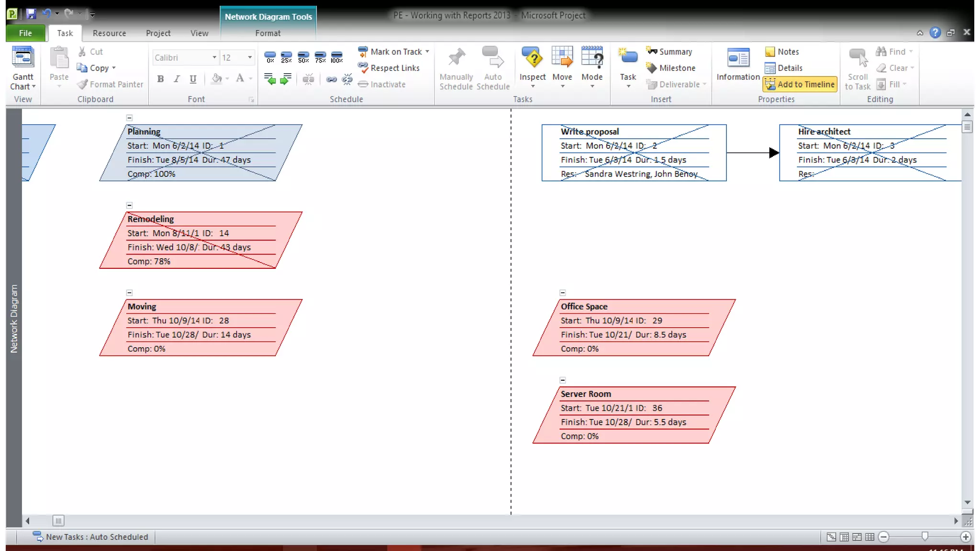This screenshot has width=980, height=551.
Task: Click the zoom slider handle
Action: click(924, 537)
